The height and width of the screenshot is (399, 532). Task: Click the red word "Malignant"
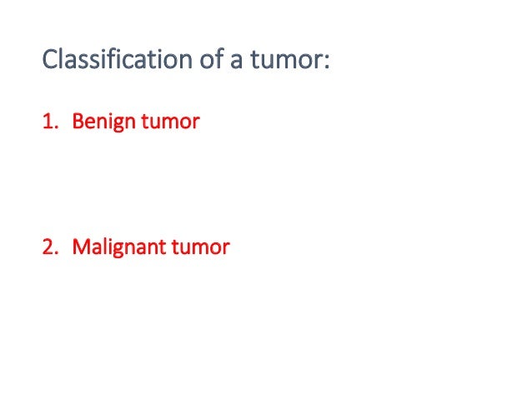(119, 247)
